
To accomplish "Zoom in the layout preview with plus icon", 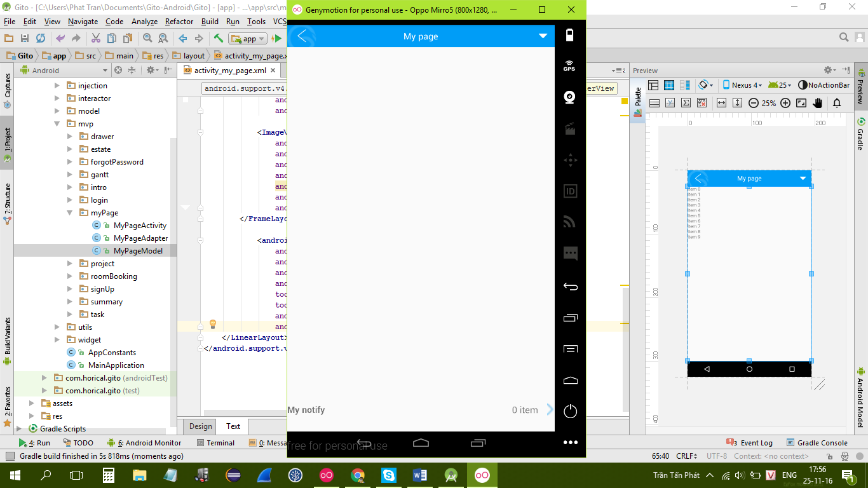I will click(785, 103).
